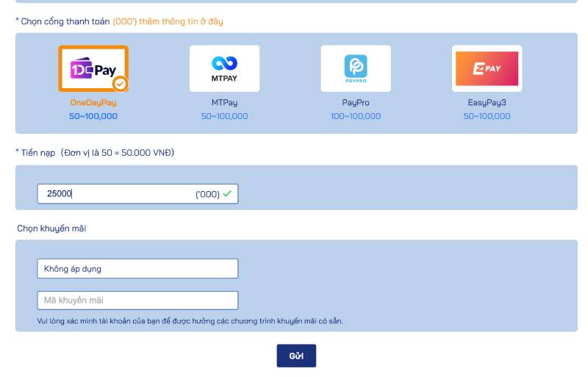Choose the MTPay gateway logo
The height and width of the screenshot is (377, 588).
[x=224, y=68]
